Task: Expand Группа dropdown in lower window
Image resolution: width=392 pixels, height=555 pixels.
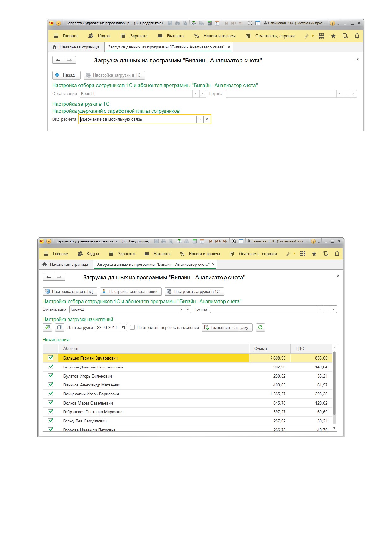Action: [320, 309]
